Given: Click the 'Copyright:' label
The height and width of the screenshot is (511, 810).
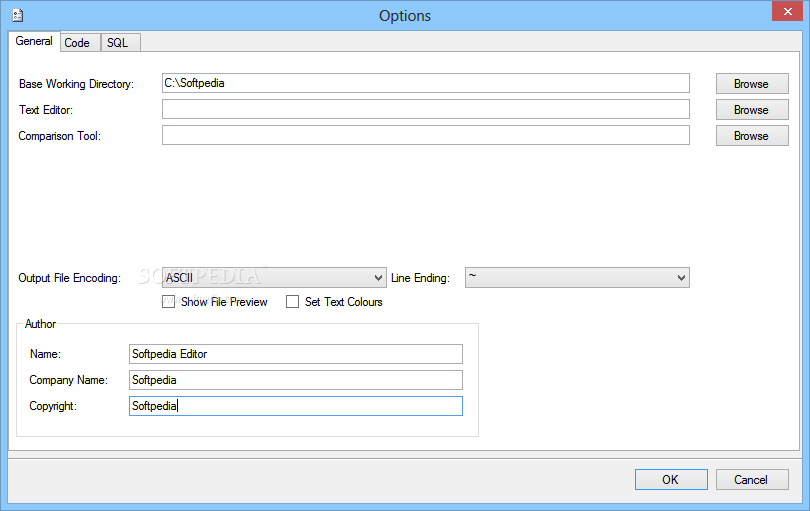Looking at the screenshot, I should pyautogui.click(x=53, y=406).
